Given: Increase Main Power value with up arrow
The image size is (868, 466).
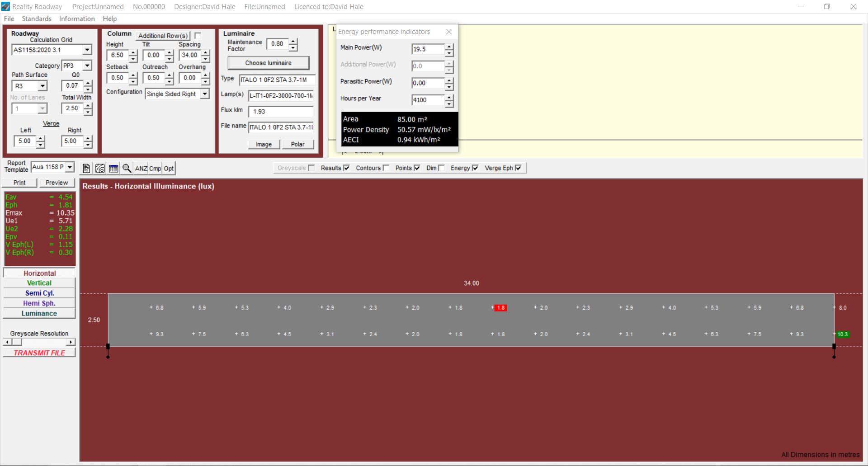Looking at the screenshot, I should [449, 47].
